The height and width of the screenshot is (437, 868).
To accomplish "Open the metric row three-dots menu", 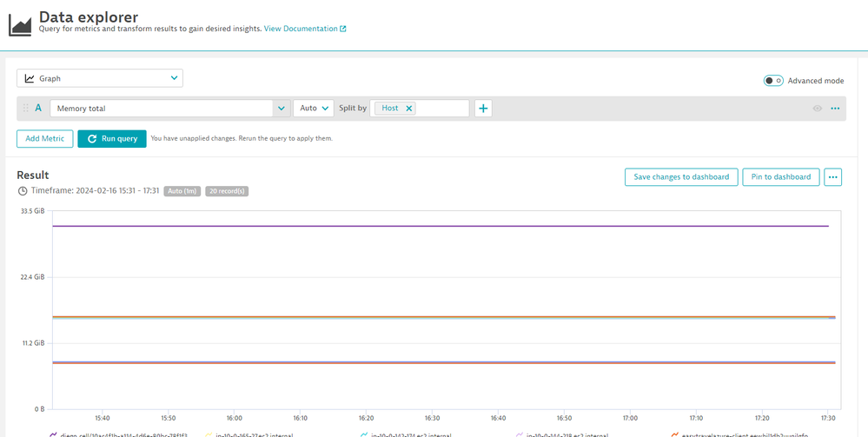I will [835, 109].
